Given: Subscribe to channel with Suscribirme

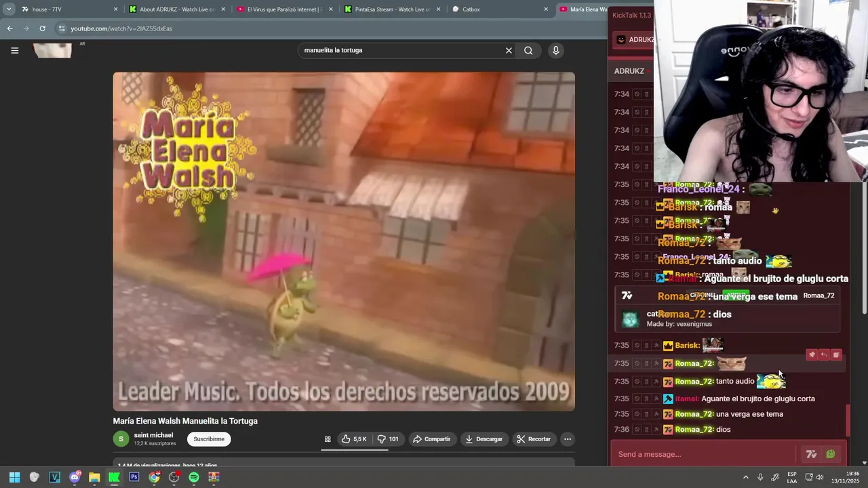Looking at the screenshot, I should tap(209, 439).
